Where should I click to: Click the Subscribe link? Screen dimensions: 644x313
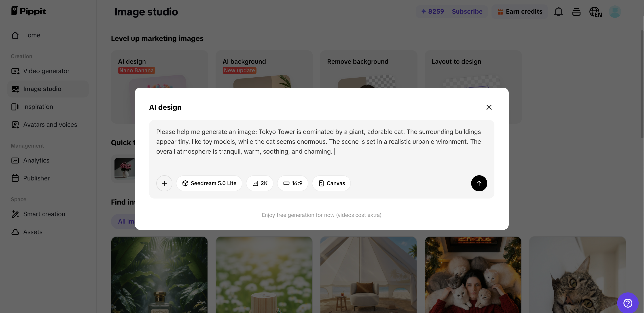click(467, 11)
